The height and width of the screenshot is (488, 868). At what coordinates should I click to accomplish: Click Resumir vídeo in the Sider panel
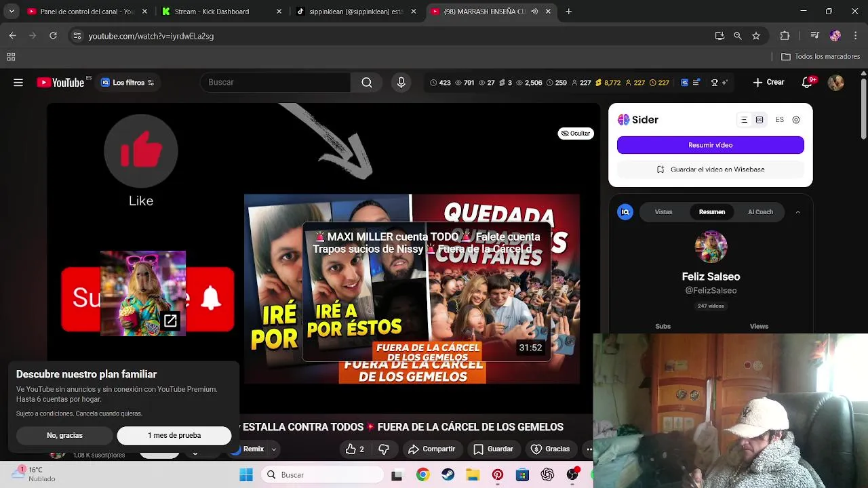710,145
